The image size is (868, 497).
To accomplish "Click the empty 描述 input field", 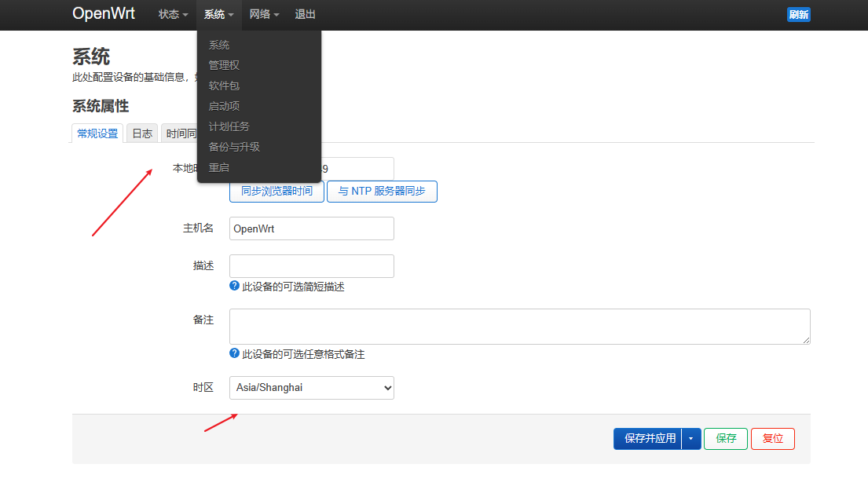I will 312,266.
